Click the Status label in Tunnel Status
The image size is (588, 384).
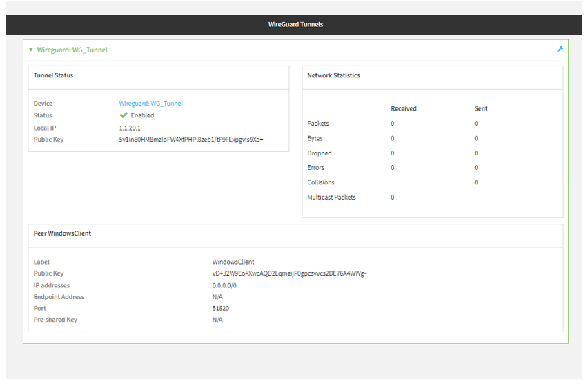[43, 115]
